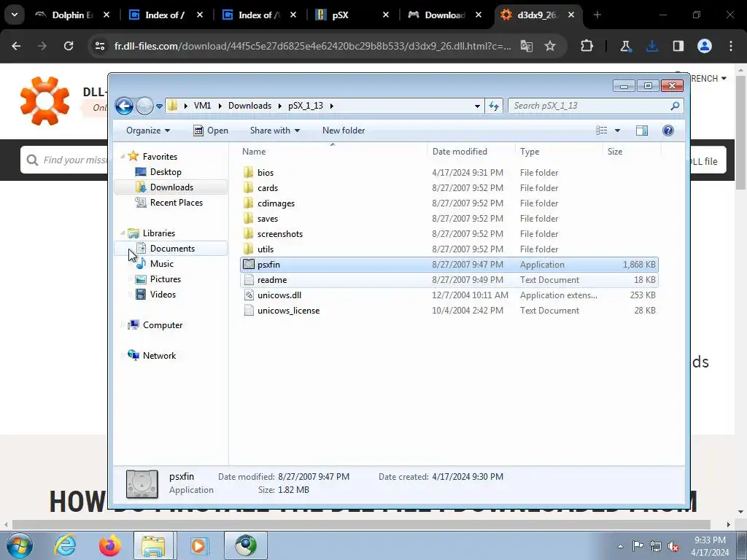The width and height of the screenshot is (747, 560).
Task: Select the readme text document
Action: click(x=449, y=279)
